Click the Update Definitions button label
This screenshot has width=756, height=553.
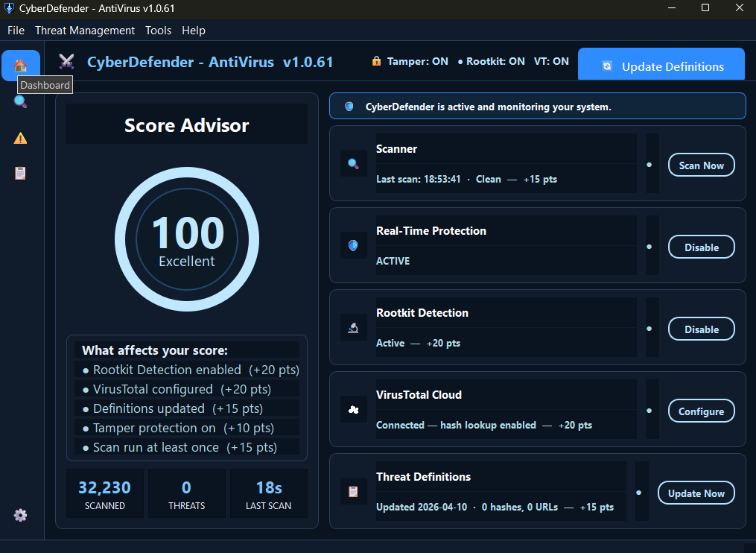[x=673, y=66]
